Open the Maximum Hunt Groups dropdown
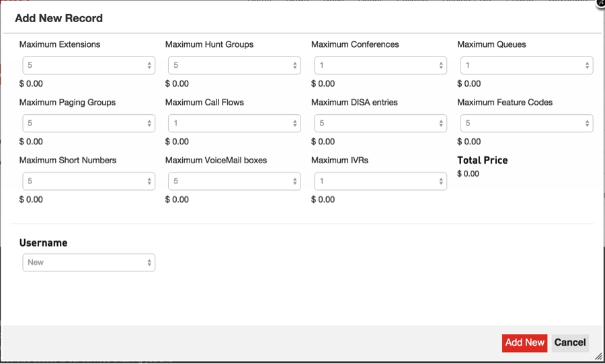The image size is (605, 364). (x=235, y=66)
